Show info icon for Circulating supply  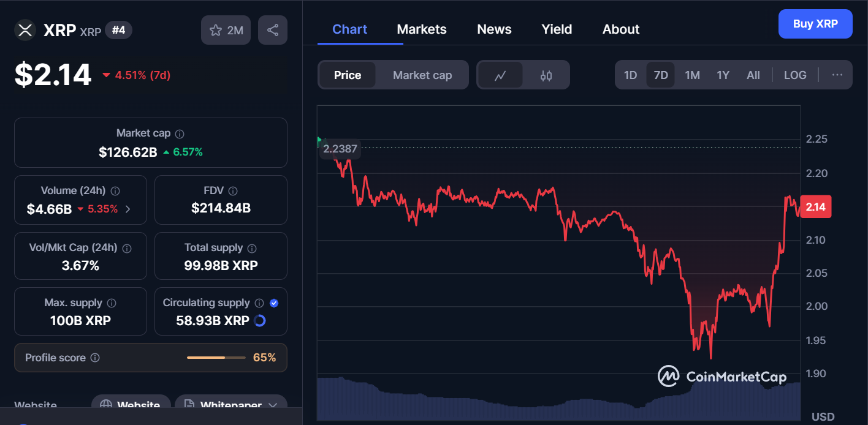[259, 303]
